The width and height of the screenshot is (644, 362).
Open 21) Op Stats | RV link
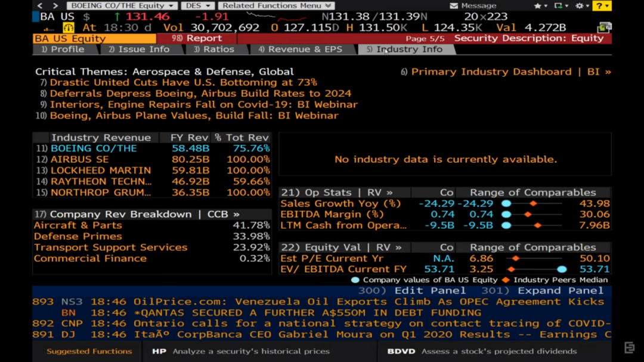337,193
